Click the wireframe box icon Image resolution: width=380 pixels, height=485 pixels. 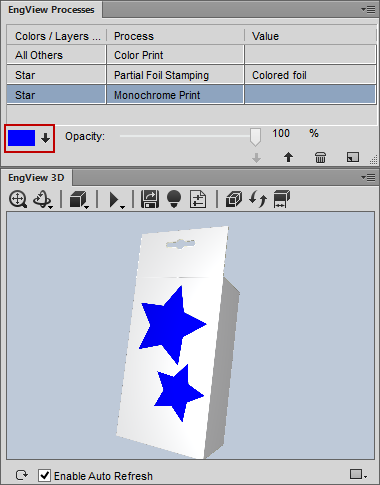[x=234, y=199]
